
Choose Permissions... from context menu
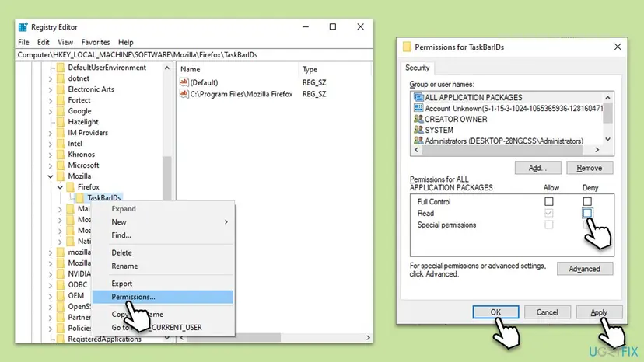tap(163, 297)
